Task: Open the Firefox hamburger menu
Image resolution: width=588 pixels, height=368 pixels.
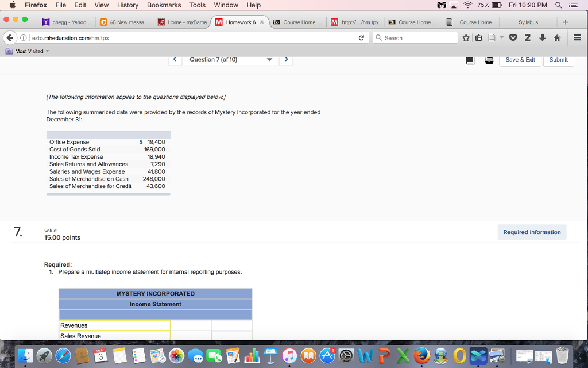Action: (577, 37)
